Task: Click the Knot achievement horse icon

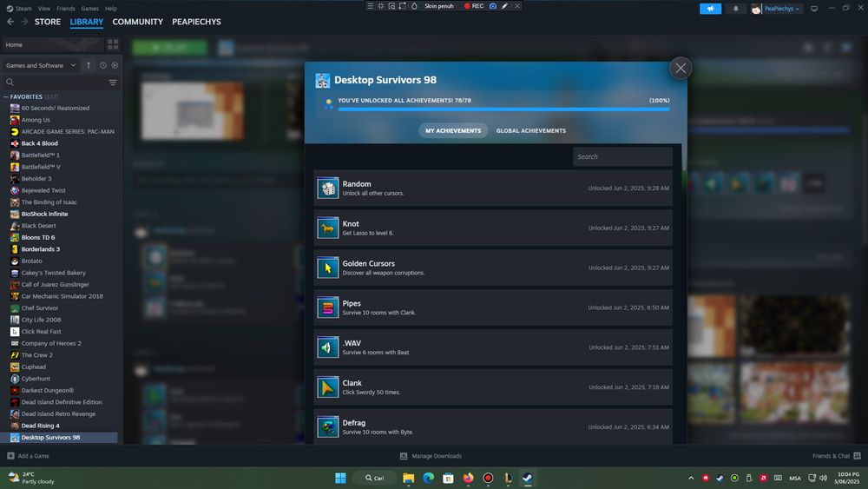Action: point(328,228)
